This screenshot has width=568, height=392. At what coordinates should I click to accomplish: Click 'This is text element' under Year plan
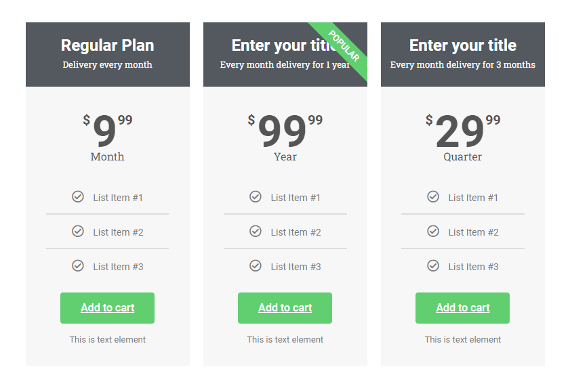(x=285, y=339)
